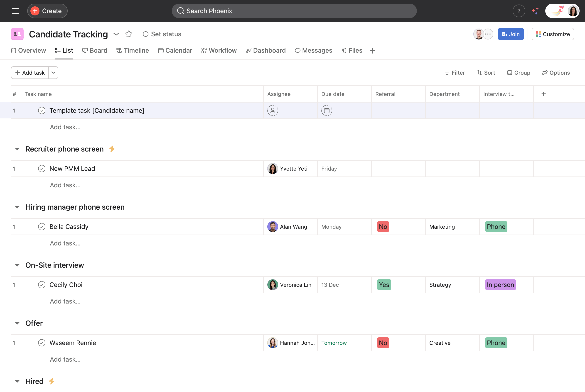
Task: Mark Cecily Choi task complete
Action: (42, 285)
